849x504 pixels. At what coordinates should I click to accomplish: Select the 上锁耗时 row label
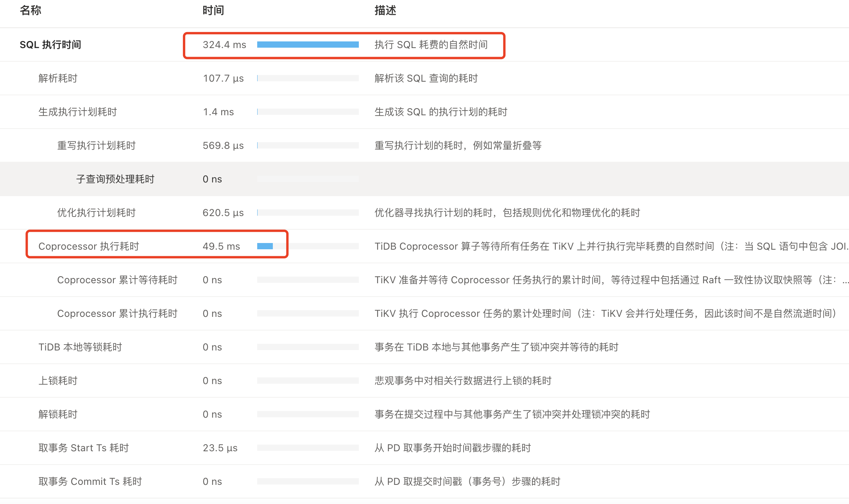point(58,381)
